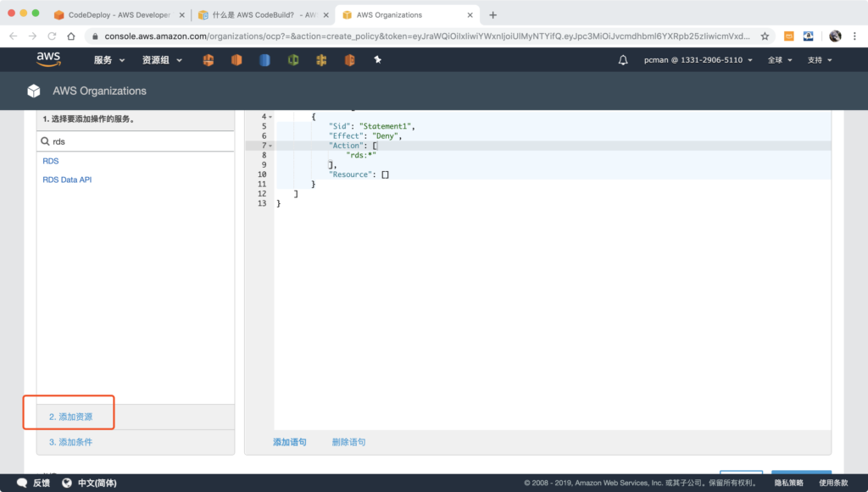Focus the service search field containing rds
The height and width of the screenshot is (492, 868).
coord(136,141)
